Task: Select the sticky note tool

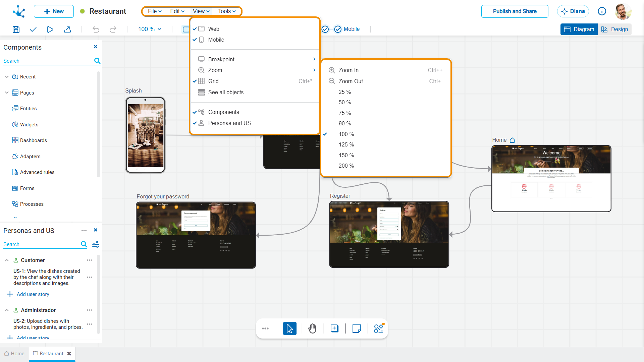Action: [357, 328]
